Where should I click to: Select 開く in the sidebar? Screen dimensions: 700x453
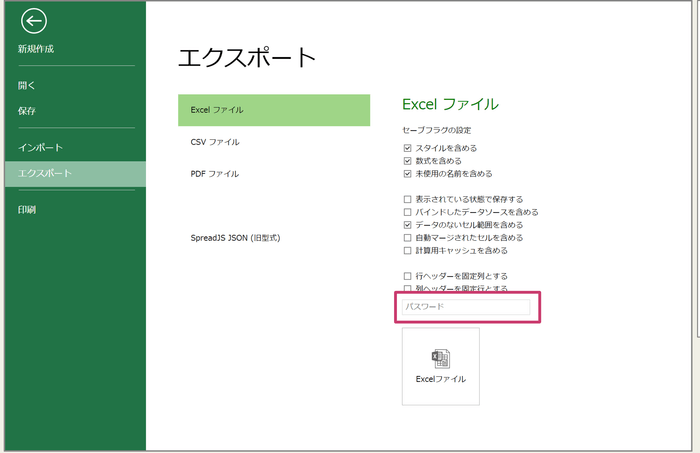pos(27,85)
